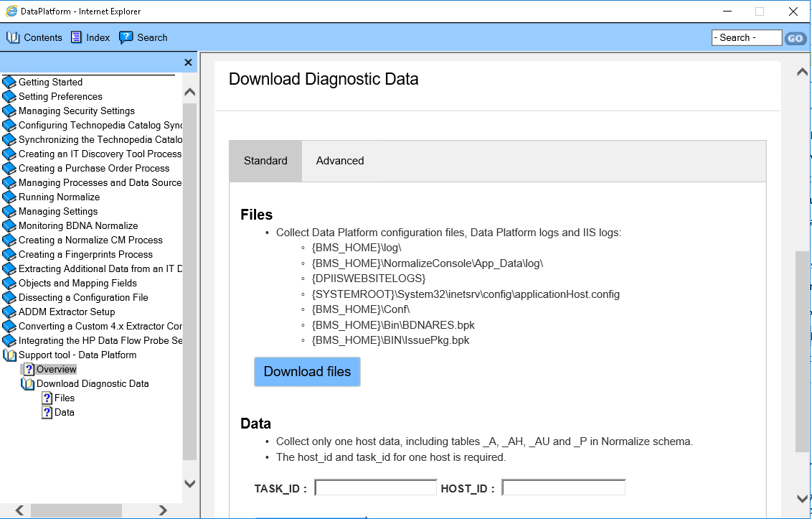The width and height of the screenshot is (812, 519).
Task: Click the content pane vertical scrollbar thumb
Action: pyautogui.click(x=802, y=352)
